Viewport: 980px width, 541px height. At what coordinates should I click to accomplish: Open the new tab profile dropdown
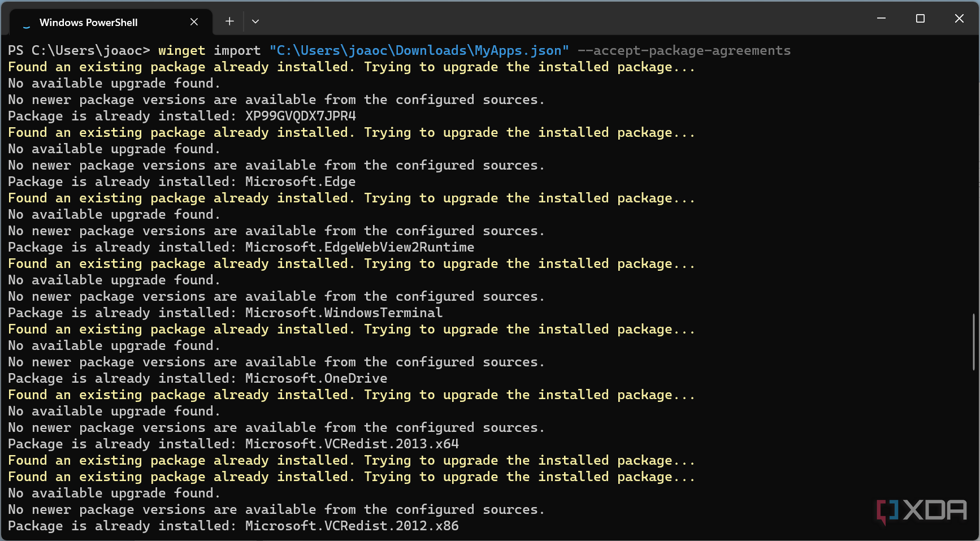tap(255, 21)
